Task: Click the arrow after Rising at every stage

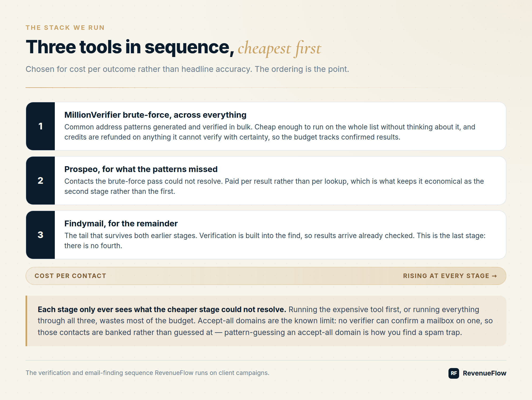Action: pyautogui.click(x=494, y=276)
